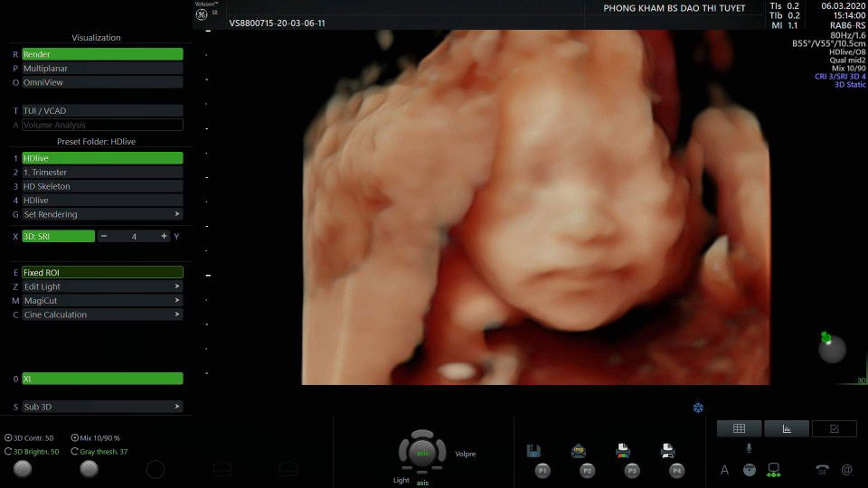Click the P3 color printer icon

(x=623, y=449)
